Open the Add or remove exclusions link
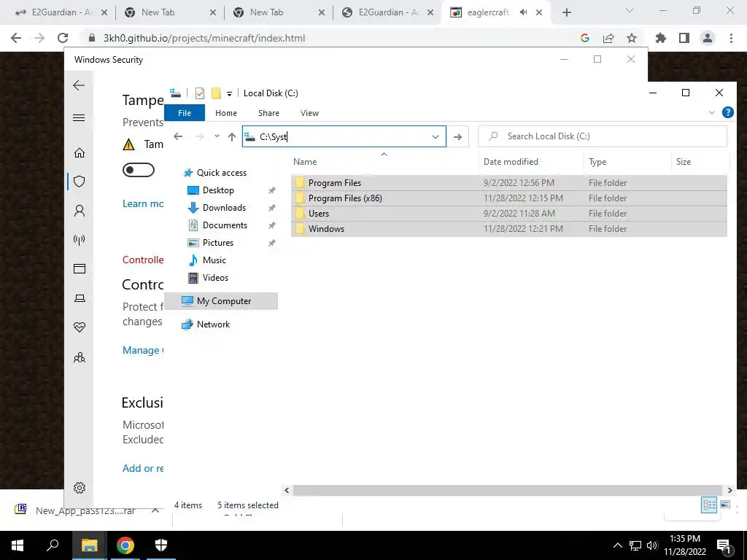Image resolution: width=747 pixels, height=560 pixels. pos(143,469)
